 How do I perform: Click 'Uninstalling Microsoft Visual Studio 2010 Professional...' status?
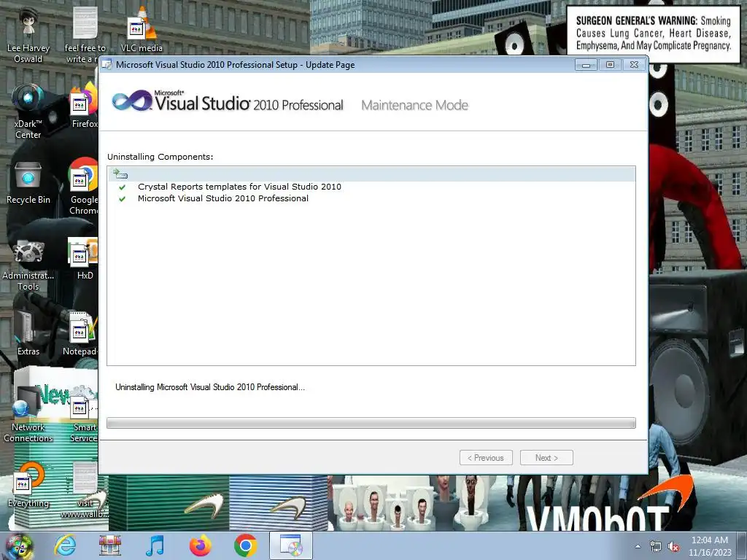(210, 387)
